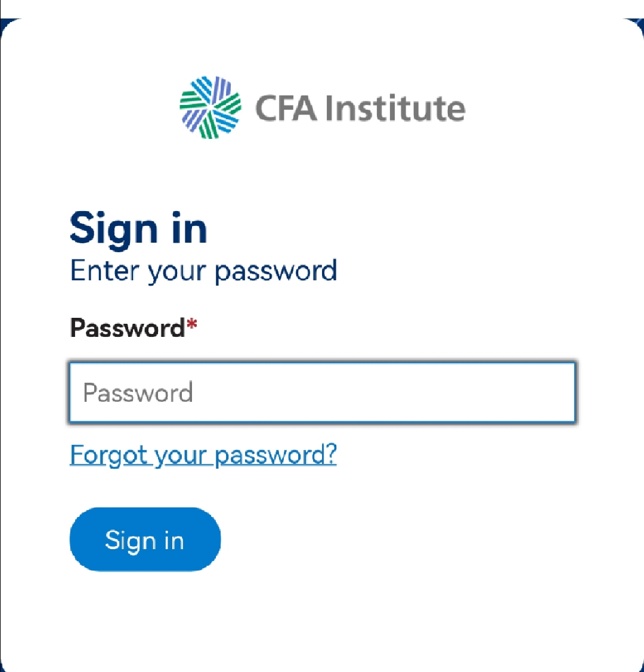Image resolution: width=644 pixels, height=672 pixels.
Task: Follow the underlined Forgot your password? text
Action: coord(203,455)
